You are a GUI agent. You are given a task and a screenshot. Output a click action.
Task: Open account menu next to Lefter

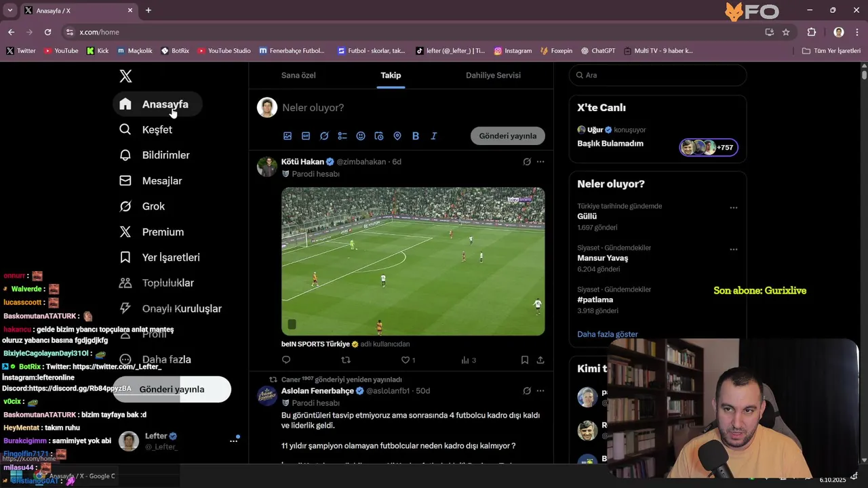click(x=233, y=441)
